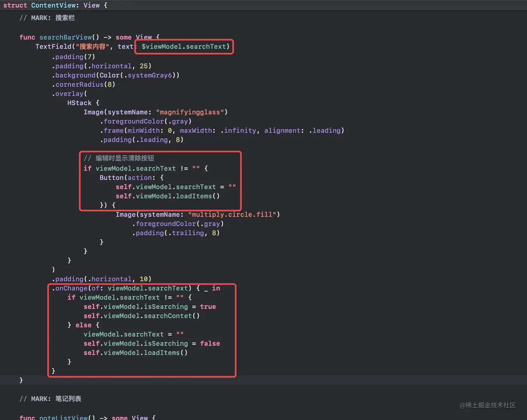
Task: Click 'if viewModel.searchText != "" {' above Button
Action: coord(146,168)
